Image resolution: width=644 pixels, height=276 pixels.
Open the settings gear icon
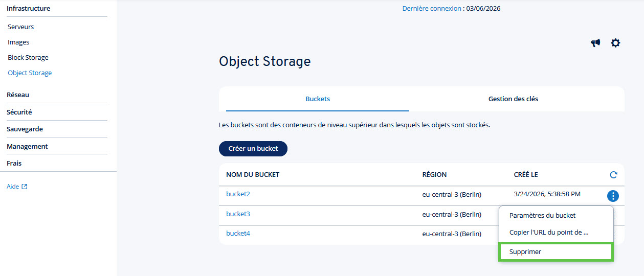[615, 43]
